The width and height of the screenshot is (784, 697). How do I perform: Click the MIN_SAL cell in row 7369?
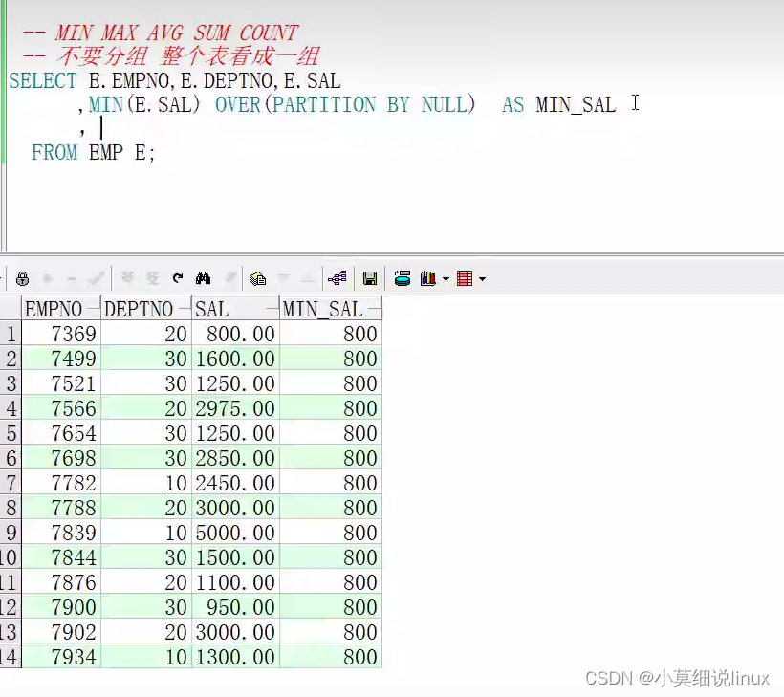331,334
